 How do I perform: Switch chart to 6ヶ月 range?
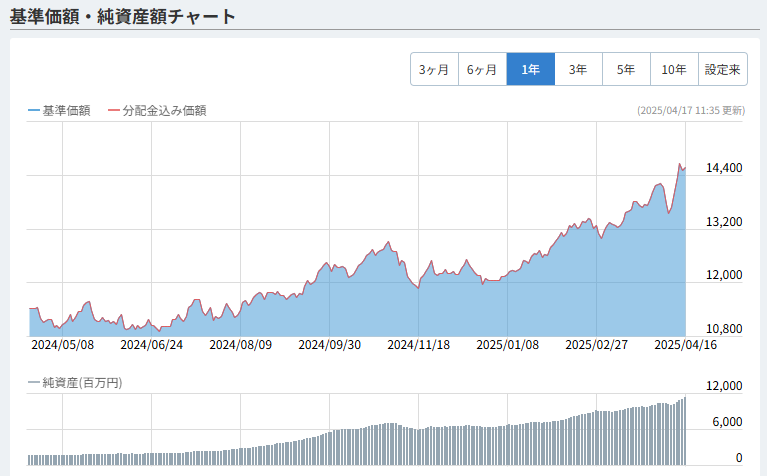click(482, 69)
